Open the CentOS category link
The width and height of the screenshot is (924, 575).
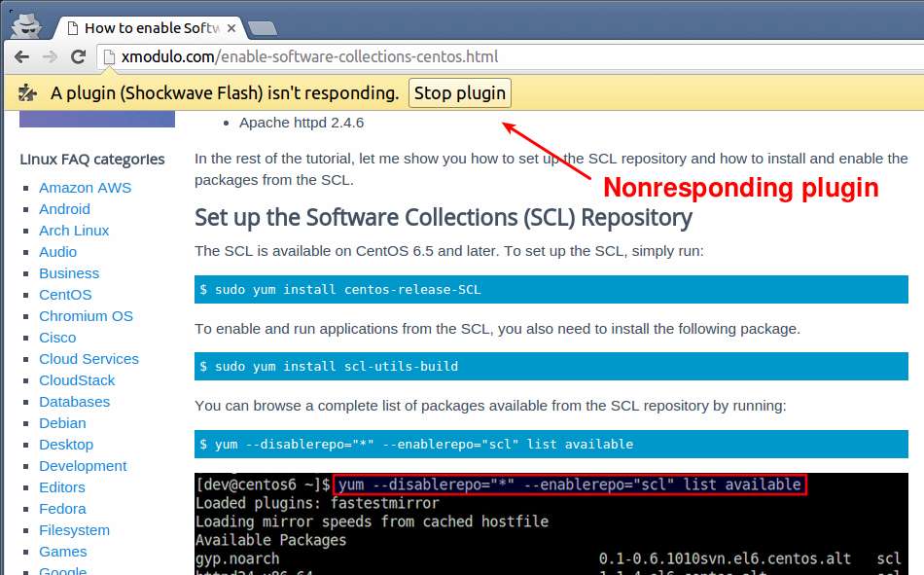pos(65,295)
